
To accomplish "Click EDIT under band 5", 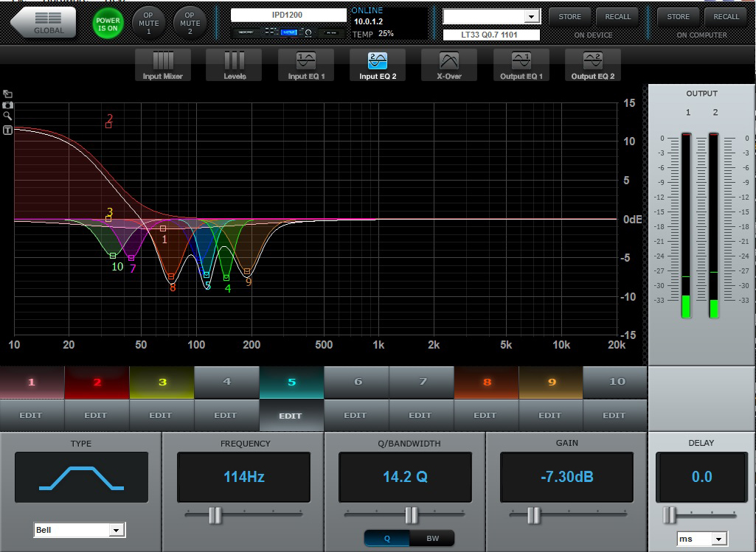I will tap(291, 415).
